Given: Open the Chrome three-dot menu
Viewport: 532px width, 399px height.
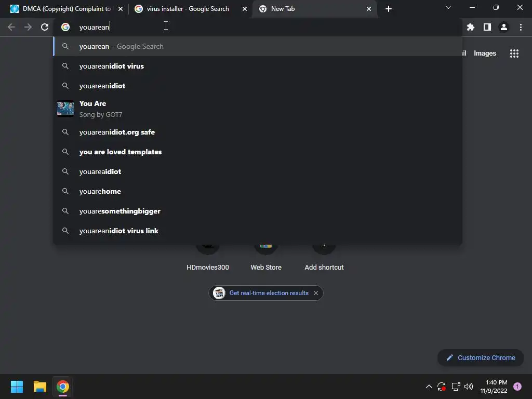Looking at the screenshot, I should 521,27.
